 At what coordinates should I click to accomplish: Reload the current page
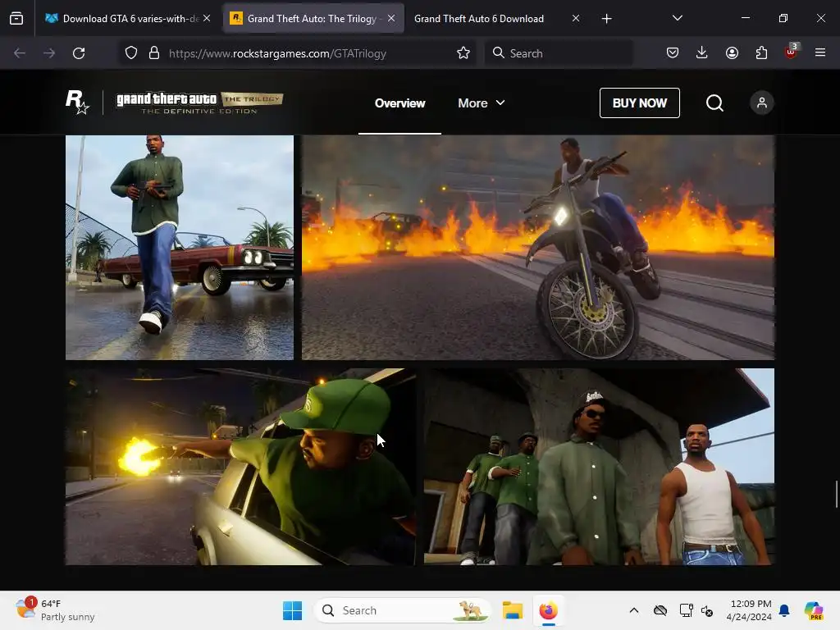tap(79, 53)
